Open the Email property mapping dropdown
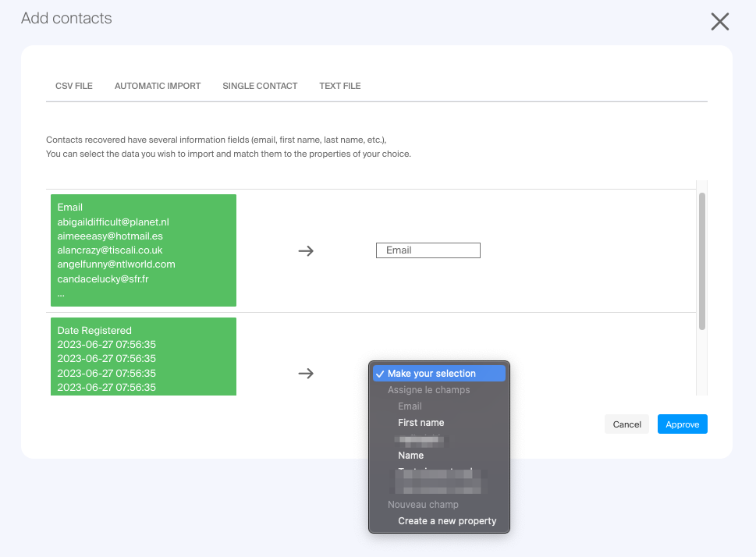This screenshot has height=557, width=756. (x=428, y=250)
